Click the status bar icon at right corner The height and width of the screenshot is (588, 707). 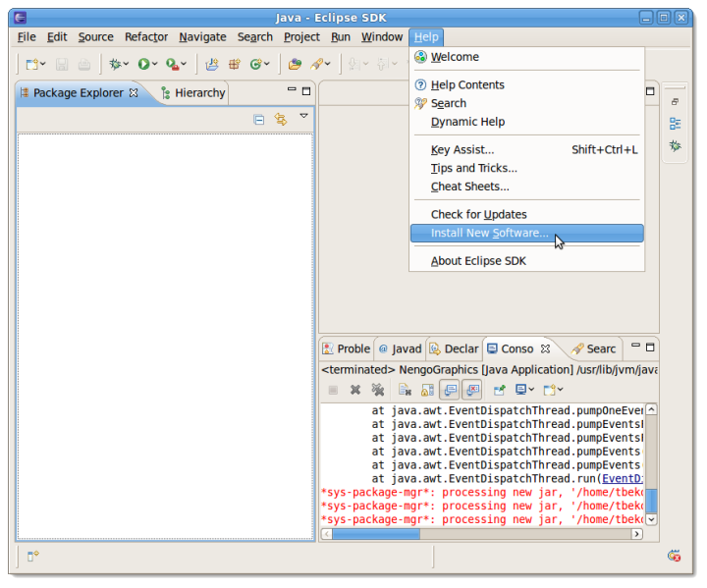(674, 556)
